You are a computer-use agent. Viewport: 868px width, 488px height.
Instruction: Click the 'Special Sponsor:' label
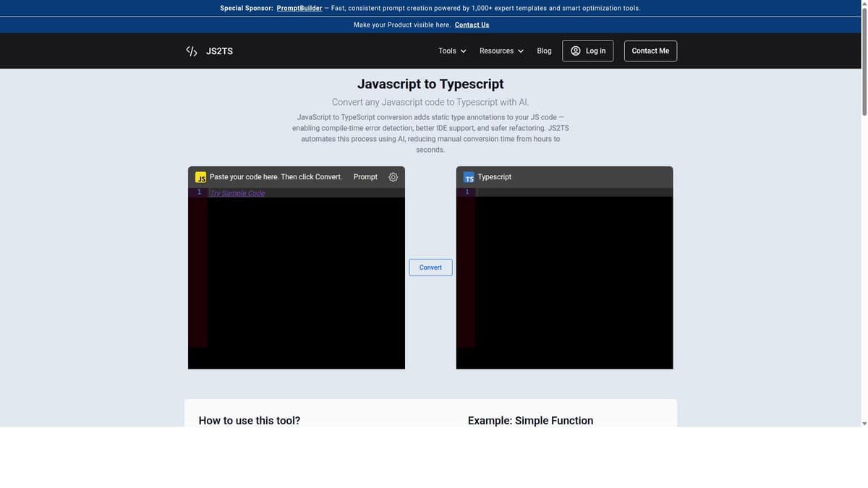coord(247,8)
